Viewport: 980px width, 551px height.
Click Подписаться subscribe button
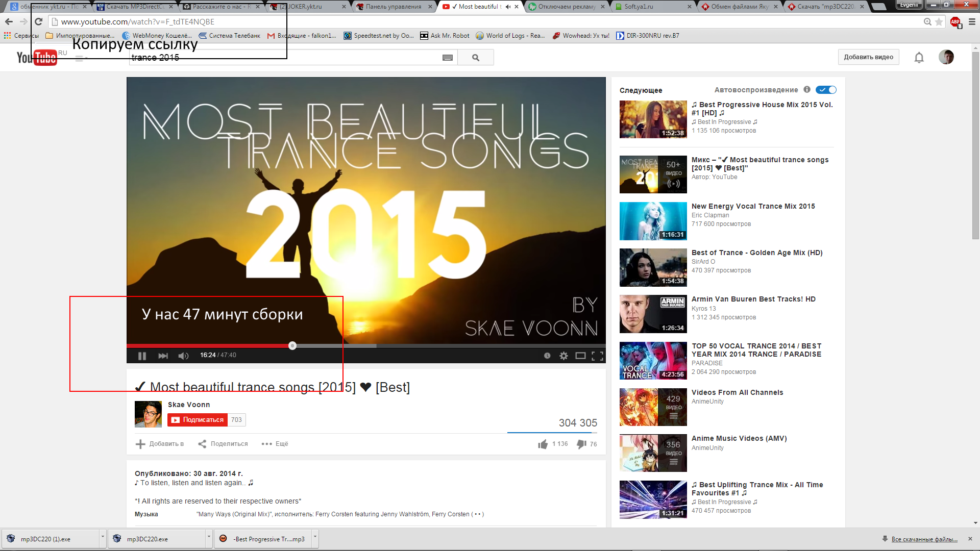click(198, 420)
